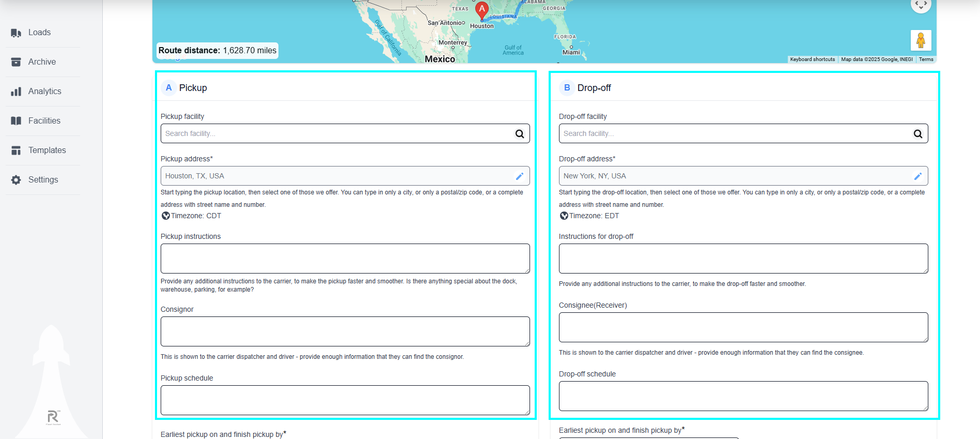Click the Monterrey label on the map
980x439 pixels.
pyautogui.click(x=453, y=42)
